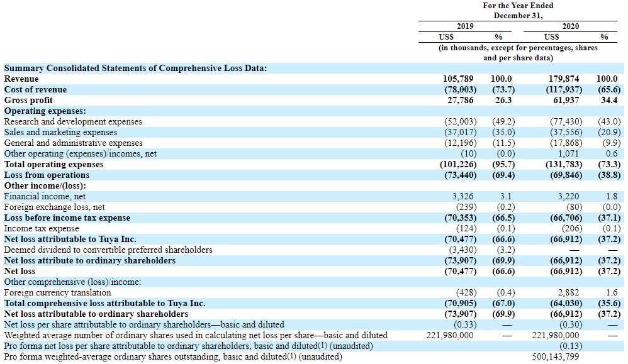Click the Research and development expenses label
The height and width of the screenshot is (364, 628).
coord(73,122)
